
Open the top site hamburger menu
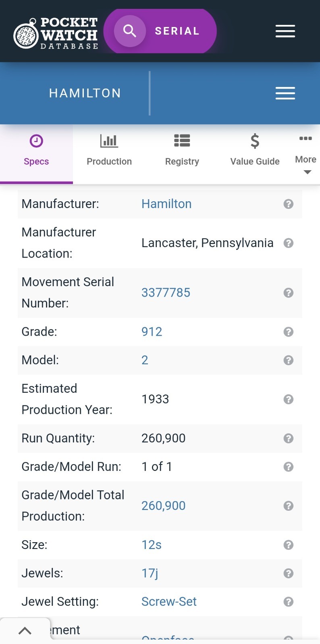285,31
